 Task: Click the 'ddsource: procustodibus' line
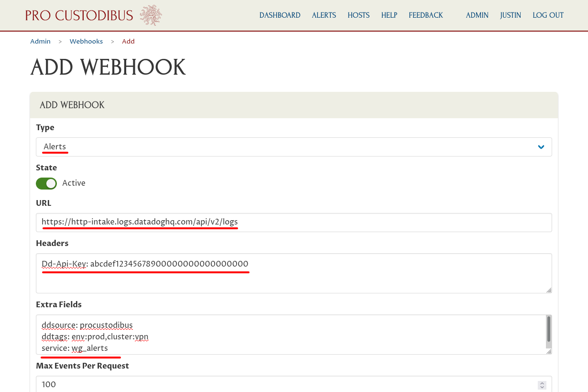click(87, 325)
